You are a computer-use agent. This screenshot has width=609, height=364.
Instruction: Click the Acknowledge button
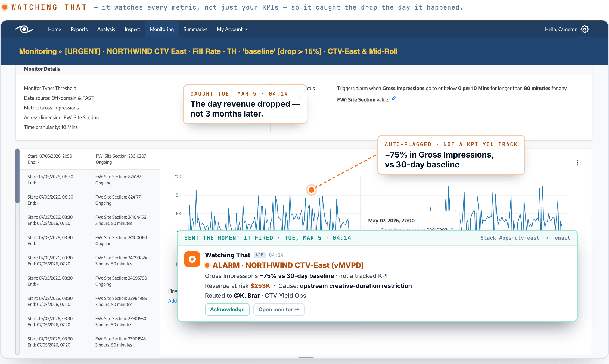click(x=227, y=309)
